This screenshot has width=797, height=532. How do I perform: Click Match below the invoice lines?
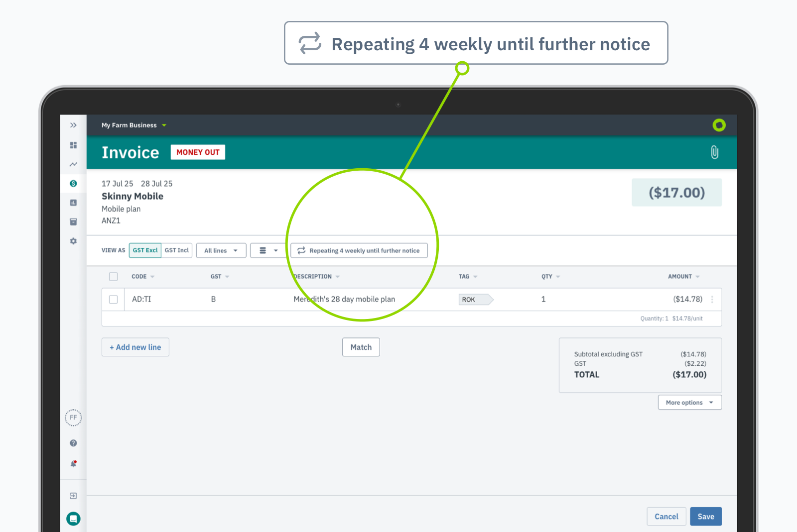coord(361,347)
